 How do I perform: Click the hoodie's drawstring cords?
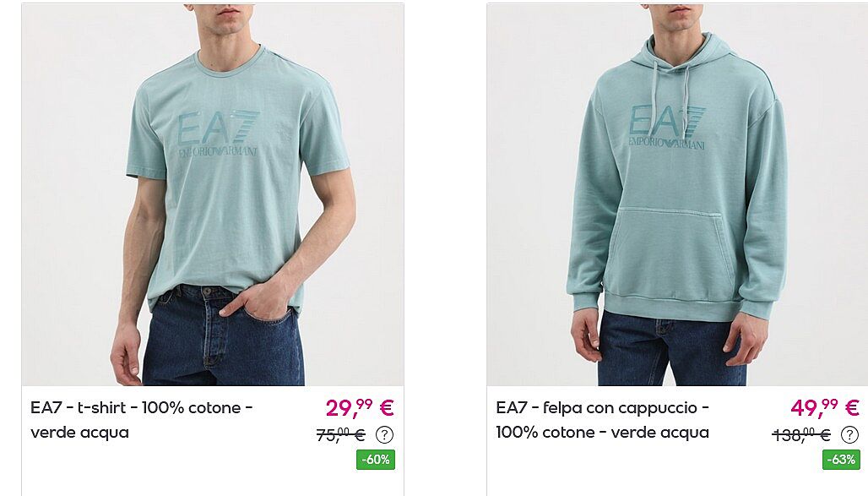[671, 90]
